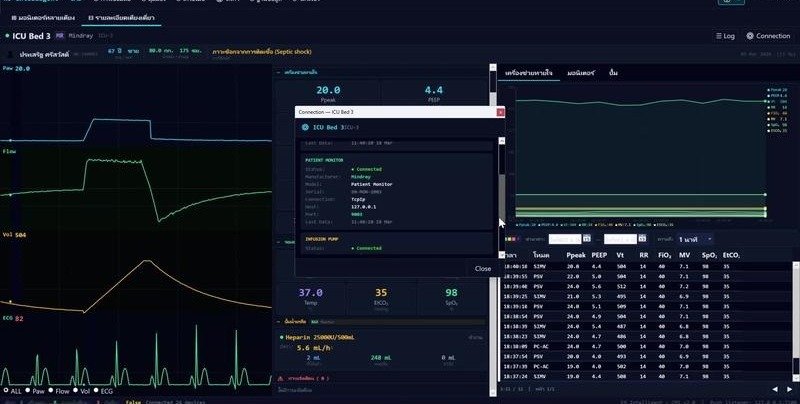
Task: Click the SpO₂ column header
Action: click(709, 255)
